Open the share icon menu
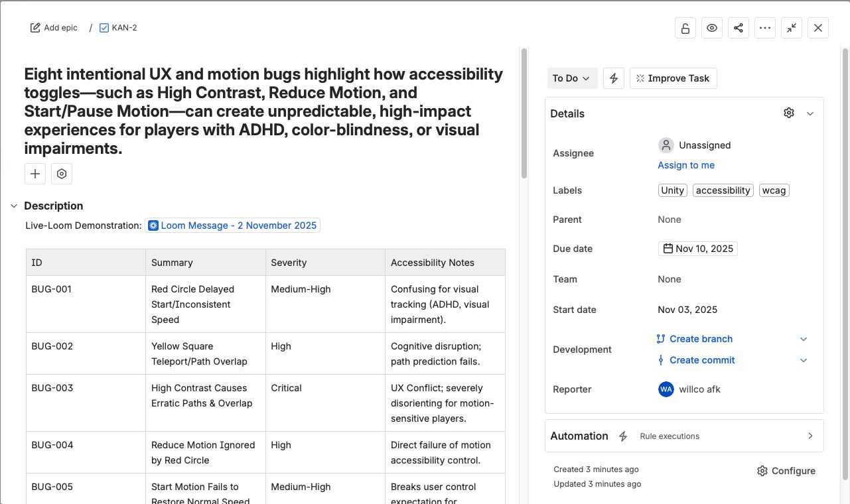The image size is (850, 504). click(739, 28)
